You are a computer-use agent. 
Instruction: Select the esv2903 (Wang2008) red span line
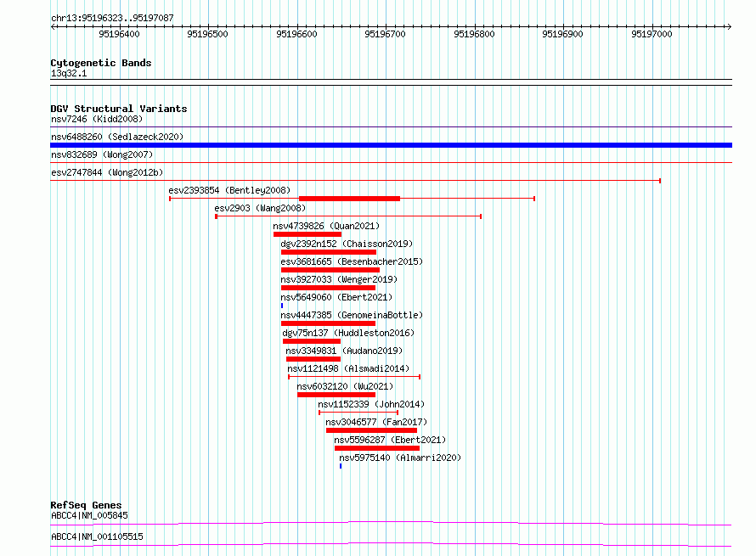348,216
